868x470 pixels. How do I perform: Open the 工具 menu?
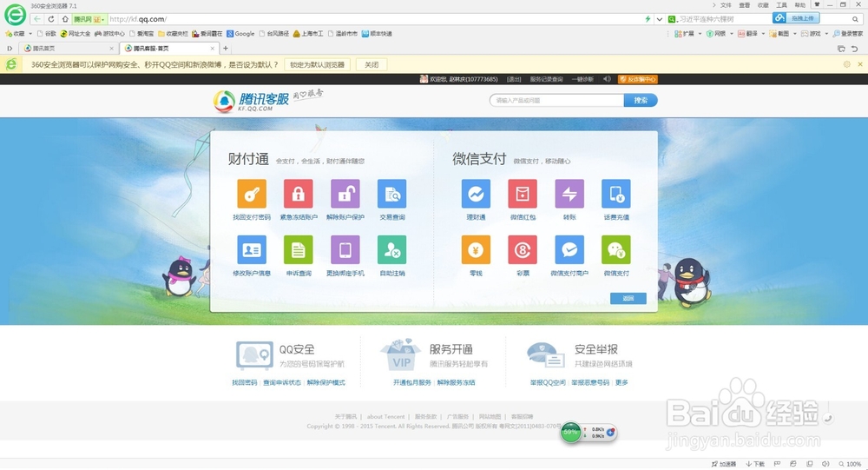pyautogui.click(x=782, y=5)
